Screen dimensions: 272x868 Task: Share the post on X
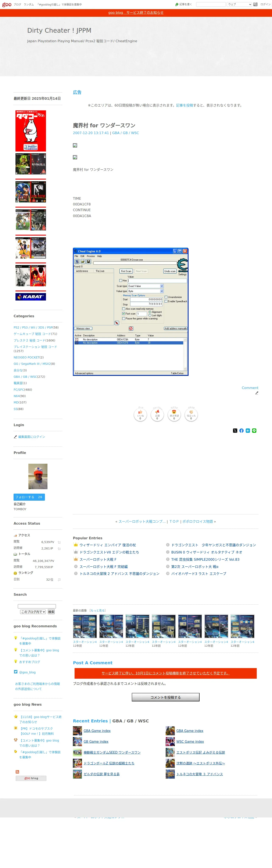[235, 430]
